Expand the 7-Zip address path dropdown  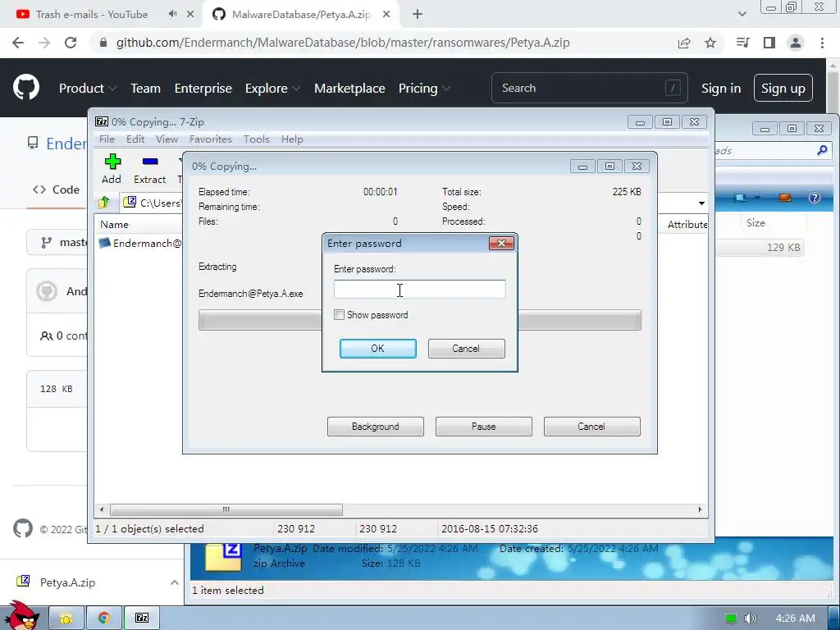coord(701,203)
